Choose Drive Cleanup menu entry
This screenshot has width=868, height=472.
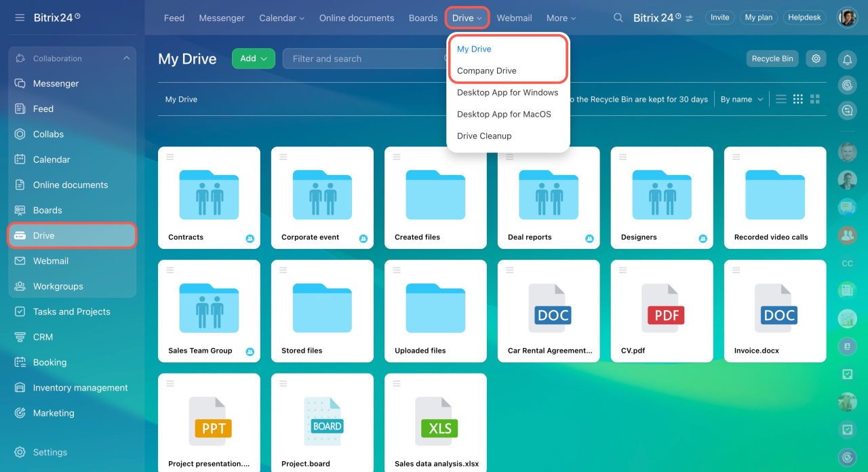[484, 136]
